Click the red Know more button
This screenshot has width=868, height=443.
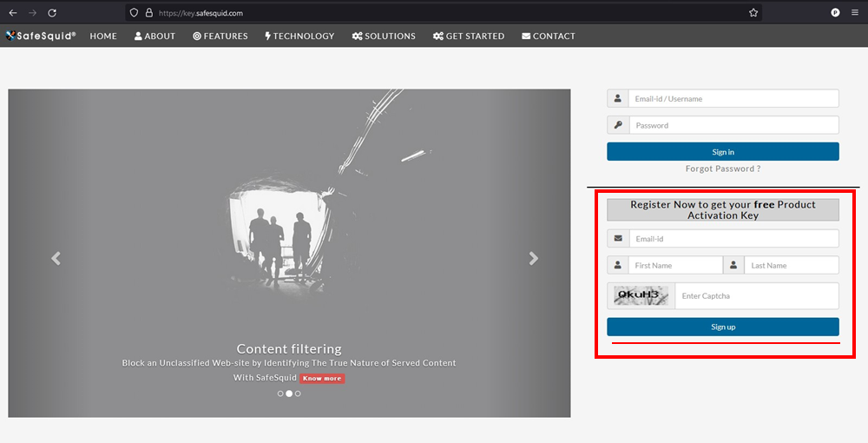click(x=322, y=378)
